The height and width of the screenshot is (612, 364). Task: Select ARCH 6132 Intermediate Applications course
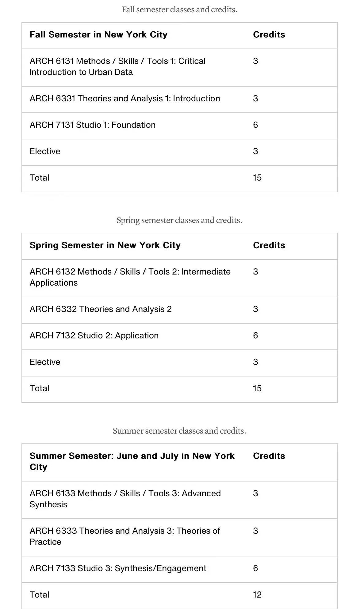tap(130, 277)
